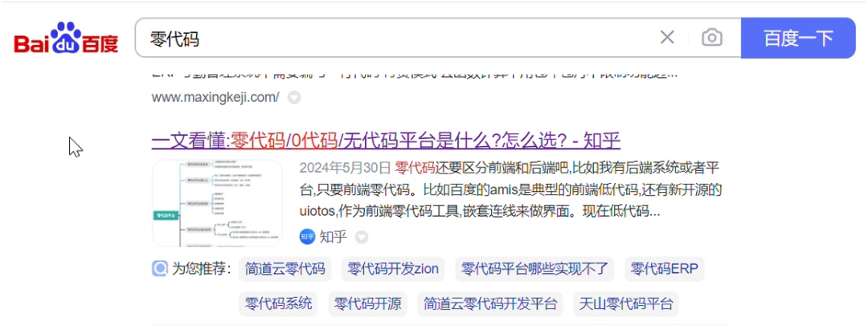Select the 天山零代码平台 suggestion
The width and height of the screenshot is (868, 330).
(x=626, y=304)
